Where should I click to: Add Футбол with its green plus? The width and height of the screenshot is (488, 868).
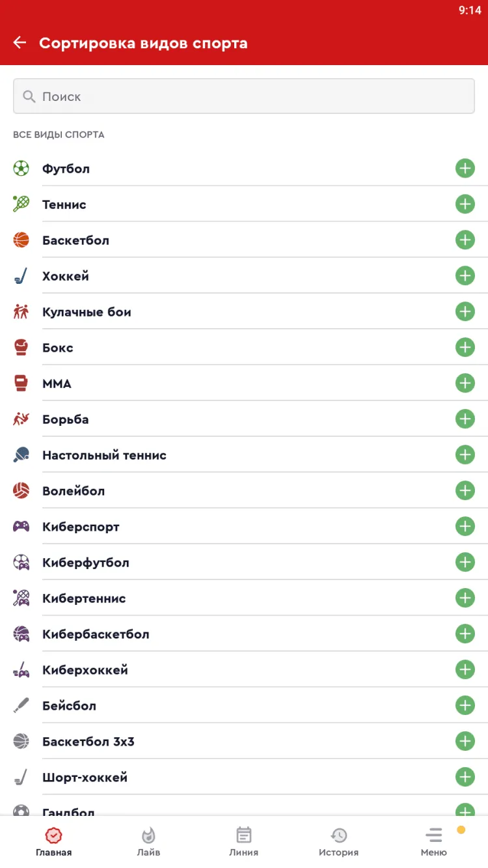pyautogui.click(x=465, y=169)
